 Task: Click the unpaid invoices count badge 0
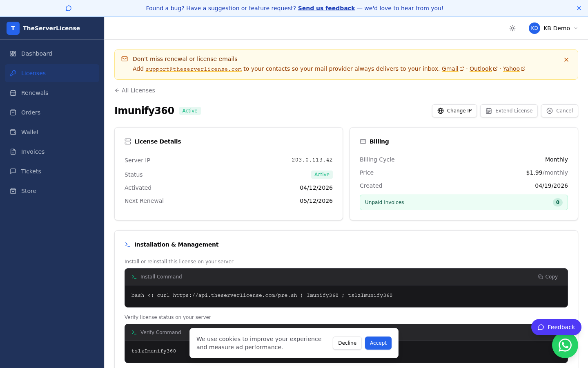(558, 202)
